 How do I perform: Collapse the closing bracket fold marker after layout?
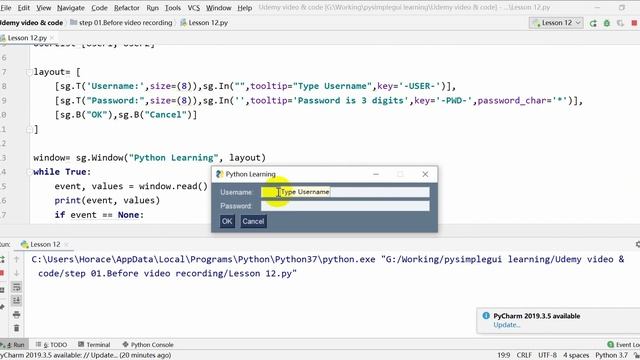click(x=29, y=130)
